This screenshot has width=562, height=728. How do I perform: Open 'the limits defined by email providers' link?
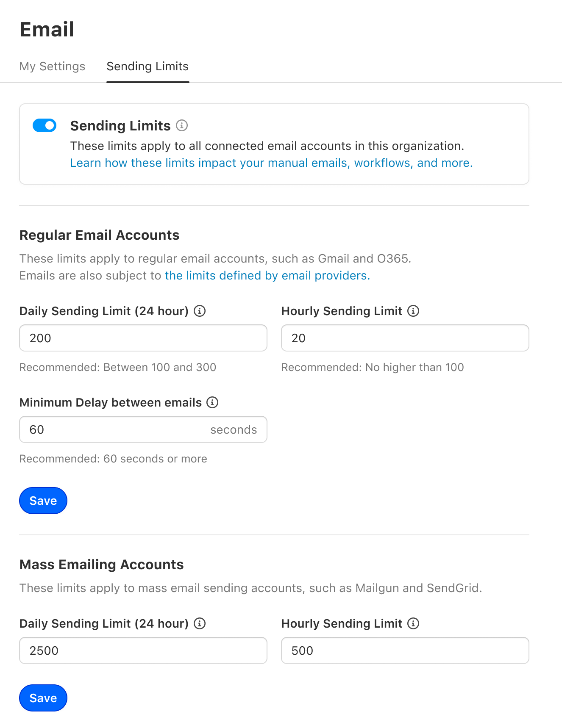click(x=267, y=276)
